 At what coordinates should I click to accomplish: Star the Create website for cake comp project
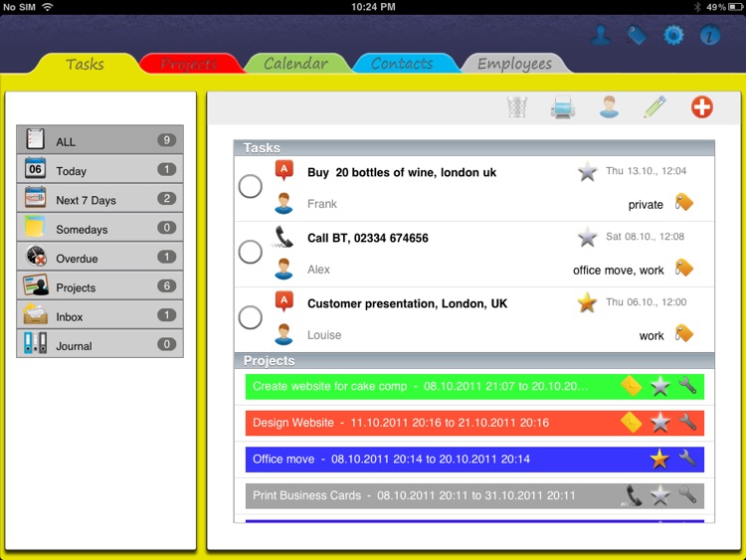(659, 386)
